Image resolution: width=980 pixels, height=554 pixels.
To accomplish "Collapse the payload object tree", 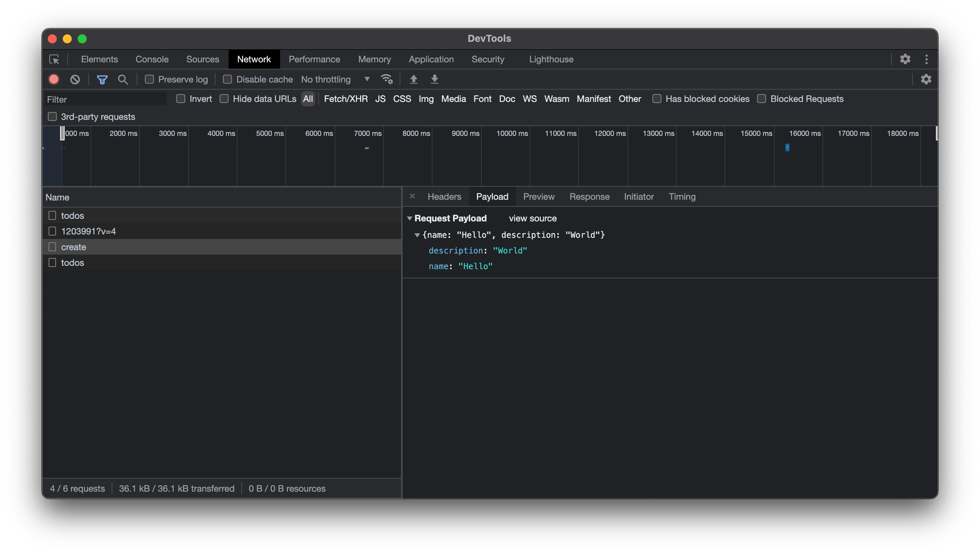I will (x=417, y=235).
